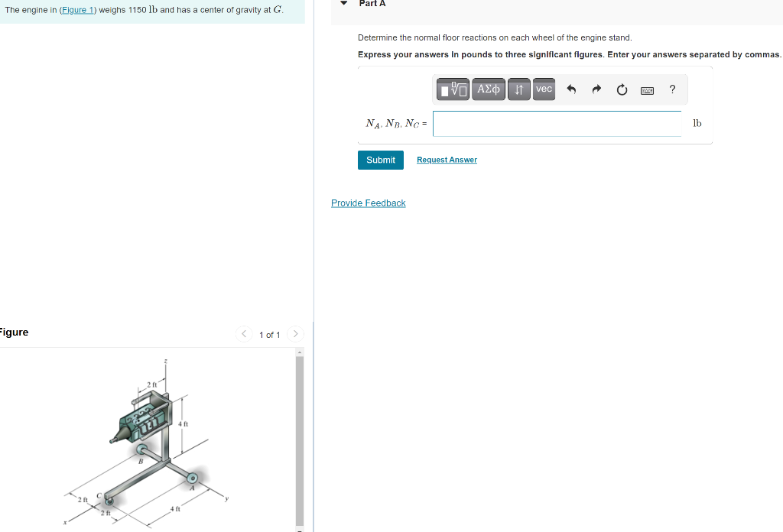Click the Request Answer link
783x532 pixels.
tap(447, 160)
